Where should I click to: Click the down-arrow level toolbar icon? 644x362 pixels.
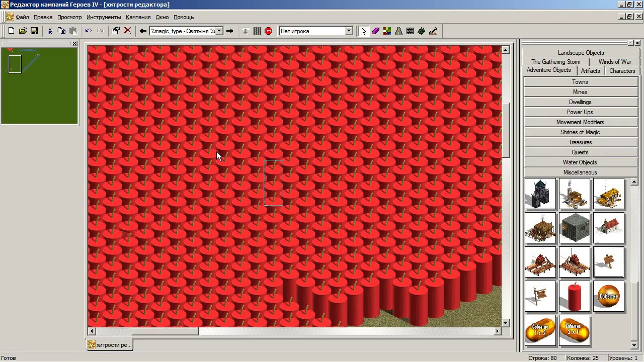(x=246, y=31)
